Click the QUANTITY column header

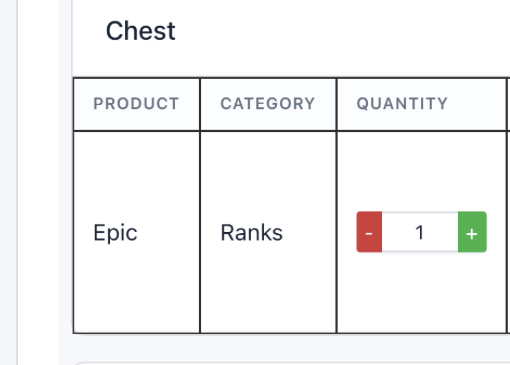(x=402, y=104)
